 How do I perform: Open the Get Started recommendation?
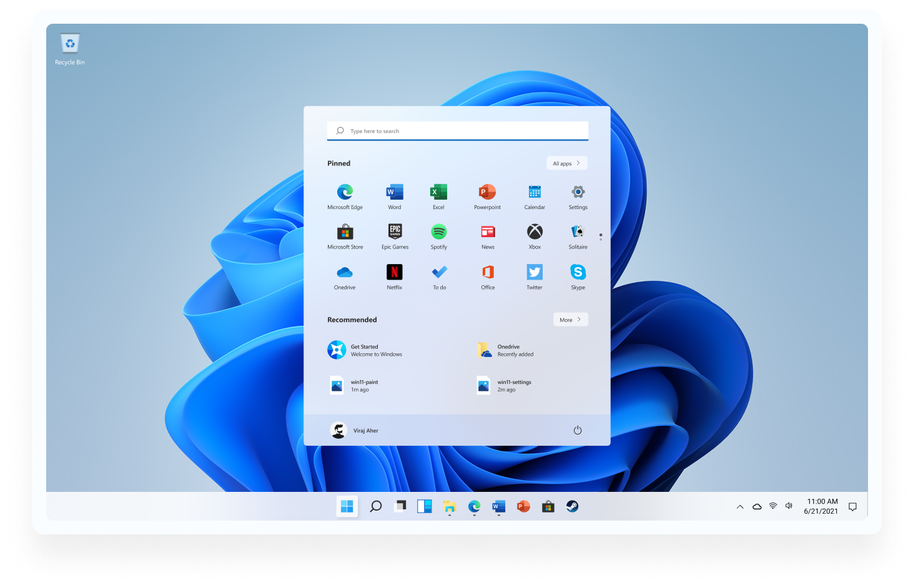point(365,350)
